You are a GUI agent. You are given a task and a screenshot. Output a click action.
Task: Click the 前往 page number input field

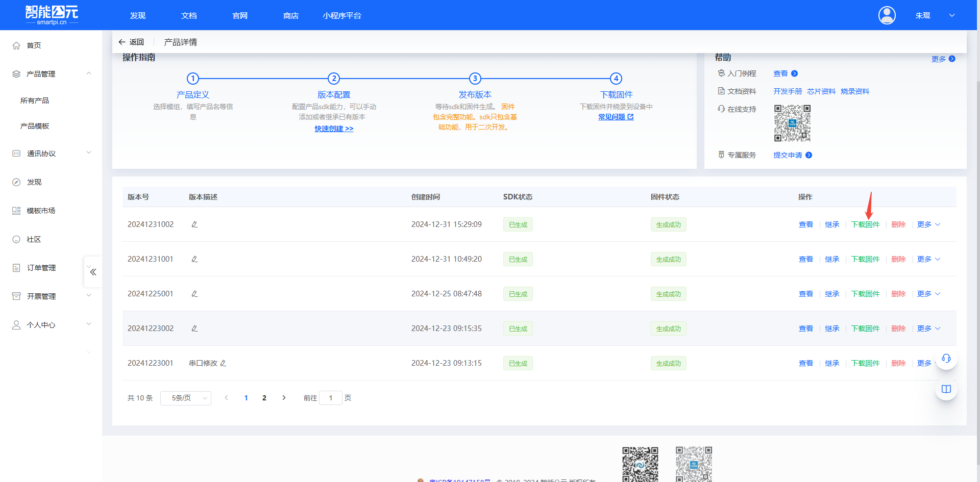(330, 398)
